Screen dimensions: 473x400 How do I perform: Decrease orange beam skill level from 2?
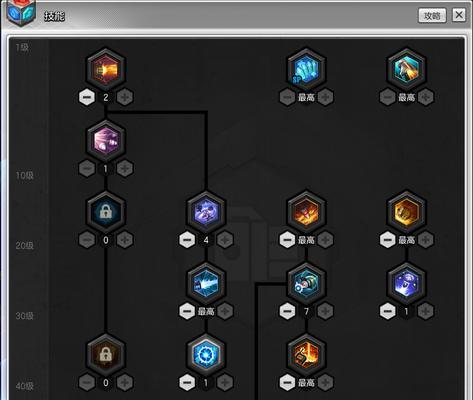[x=87, y=97]
